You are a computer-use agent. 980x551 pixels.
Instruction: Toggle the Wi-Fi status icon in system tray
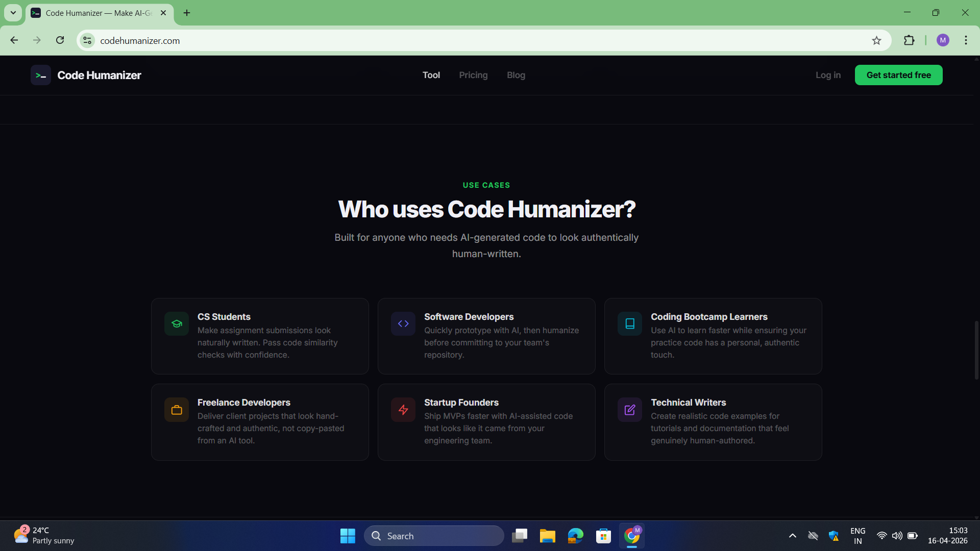(x=881, y=536)
